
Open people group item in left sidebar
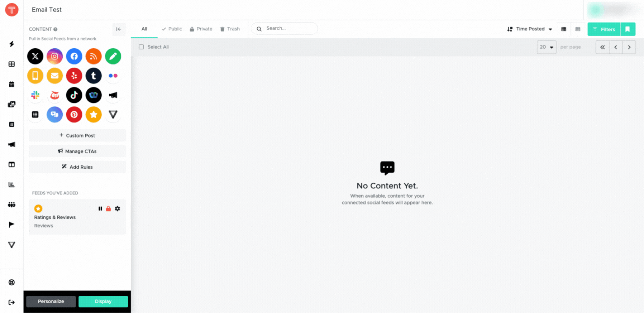tap(11, 204)
